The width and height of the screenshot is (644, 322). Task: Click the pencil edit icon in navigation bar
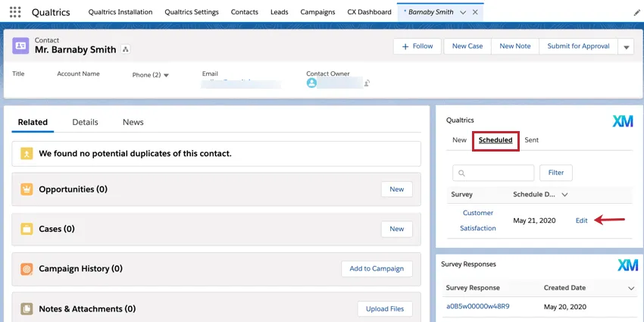pos(636,13)
